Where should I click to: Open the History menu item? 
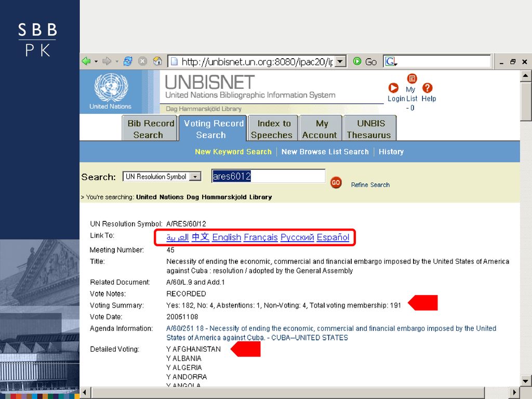391,152
